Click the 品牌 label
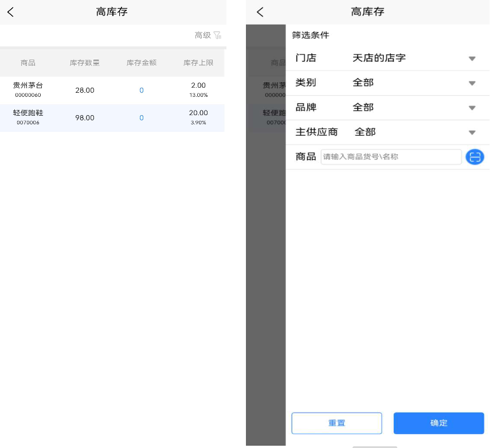Image resolution: width=493 pixels, height=448 pixels. pos(306,108)
